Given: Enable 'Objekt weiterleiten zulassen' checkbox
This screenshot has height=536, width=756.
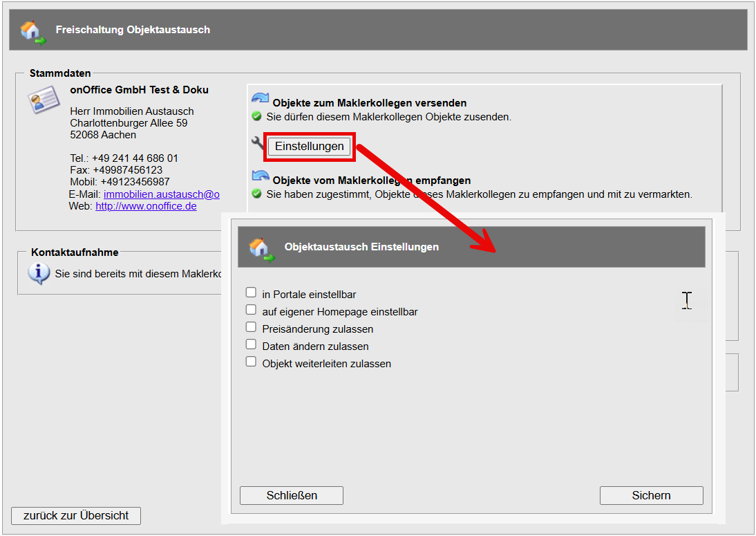Looking at the screenshot, I should click(251, 362).
